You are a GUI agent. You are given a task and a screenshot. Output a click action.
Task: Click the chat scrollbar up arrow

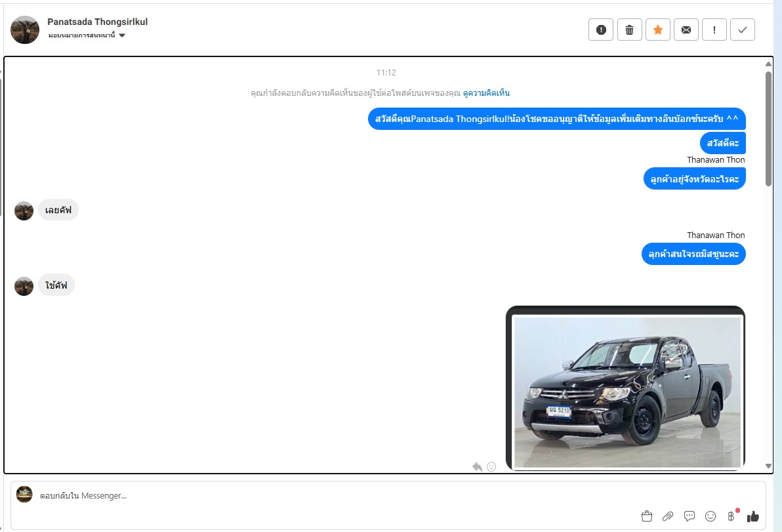coord(768,64)
